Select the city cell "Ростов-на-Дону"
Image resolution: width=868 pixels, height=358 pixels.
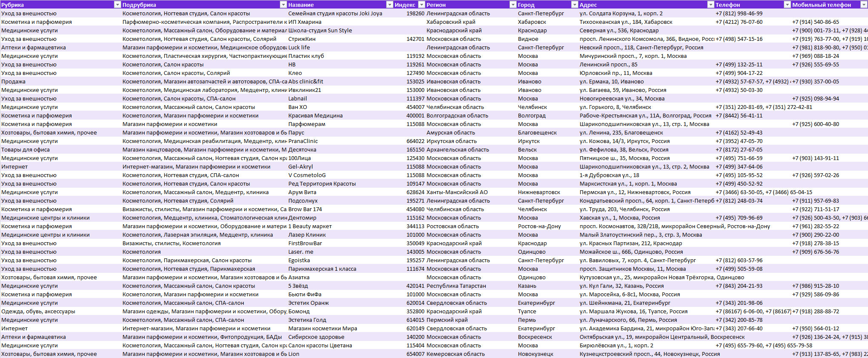(548, 226)
